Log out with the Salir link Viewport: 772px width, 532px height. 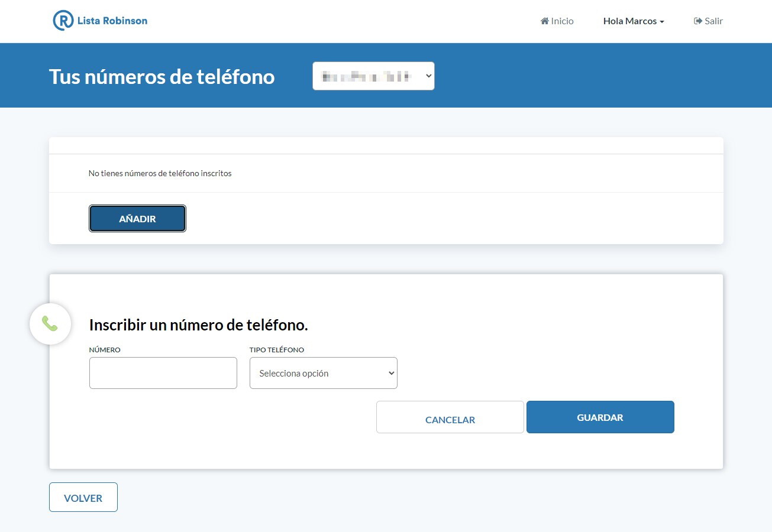pos(708,21)
